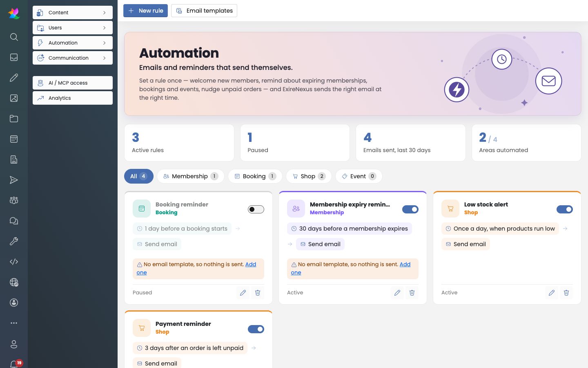This screenshot has width=588, height=368.
Task: Expand the Automation menu
Action: pos(73,43)
